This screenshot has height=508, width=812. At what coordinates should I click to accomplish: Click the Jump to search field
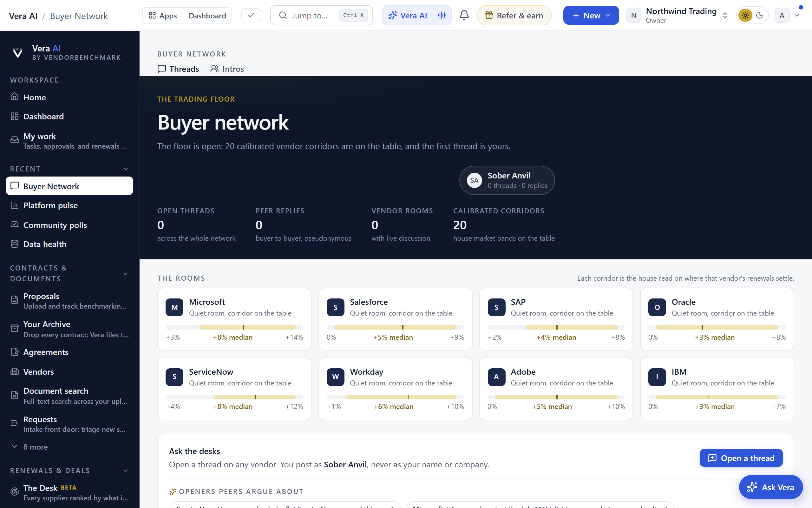(321, 15)
